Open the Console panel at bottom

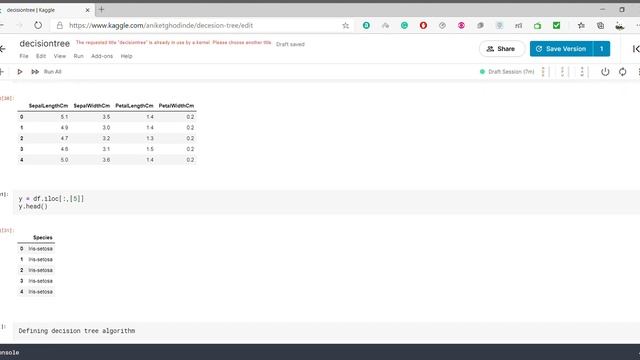click(x=10, y=352)
